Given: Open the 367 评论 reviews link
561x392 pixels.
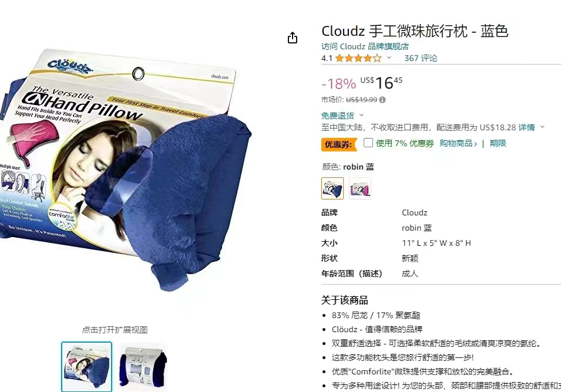Looking at the screenshot, I should (421, 58).
